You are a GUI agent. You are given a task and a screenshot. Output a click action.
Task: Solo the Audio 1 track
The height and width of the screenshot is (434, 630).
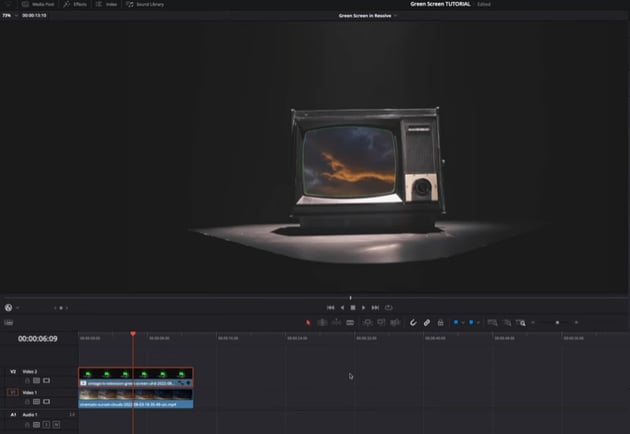pos(46,424)
